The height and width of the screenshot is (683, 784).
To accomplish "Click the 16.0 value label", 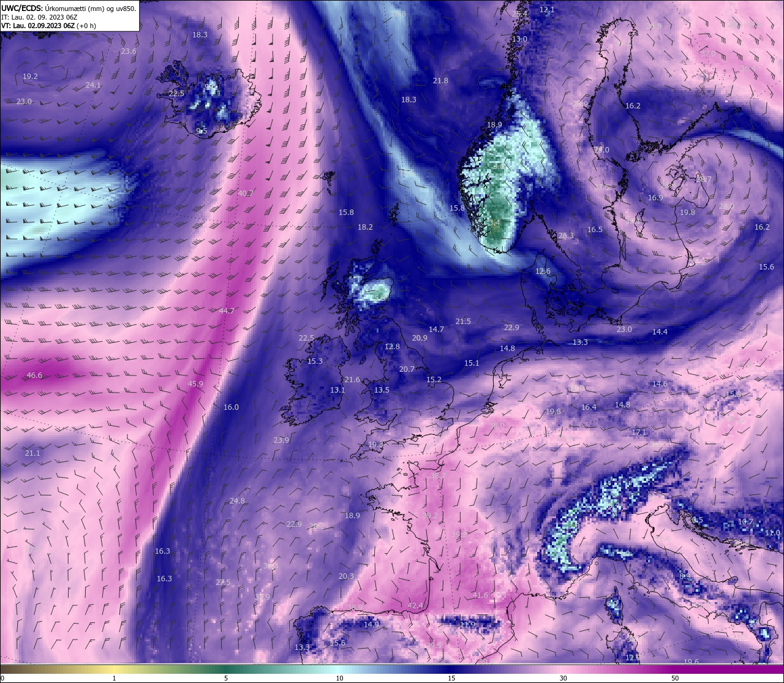I will (231, 407).
